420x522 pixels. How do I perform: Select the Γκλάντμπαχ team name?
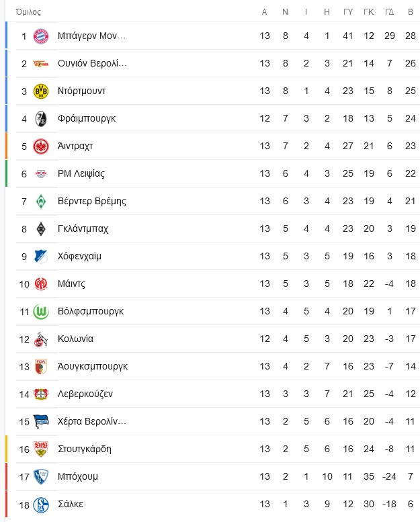pyautogui.click(x=83, y=228)
